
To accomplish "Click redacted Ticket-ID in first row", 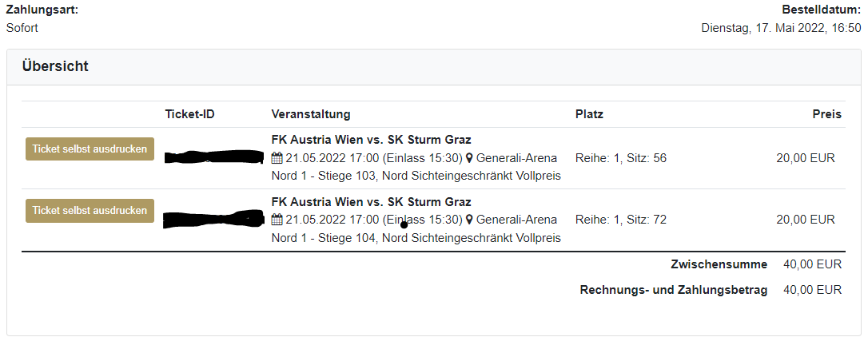I will 214,157.
